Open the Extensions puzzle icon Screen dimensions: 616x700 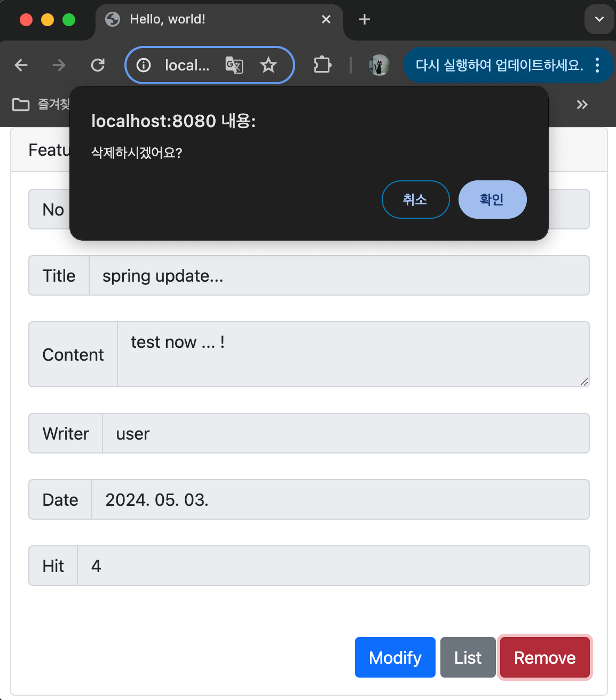[x=322, y=65]
